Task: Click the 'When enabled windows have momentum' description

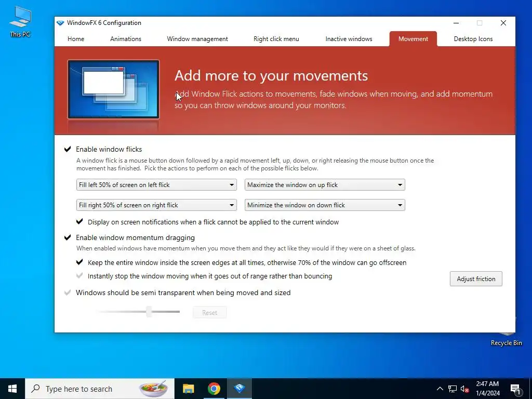Action: (x=246, y=248)
